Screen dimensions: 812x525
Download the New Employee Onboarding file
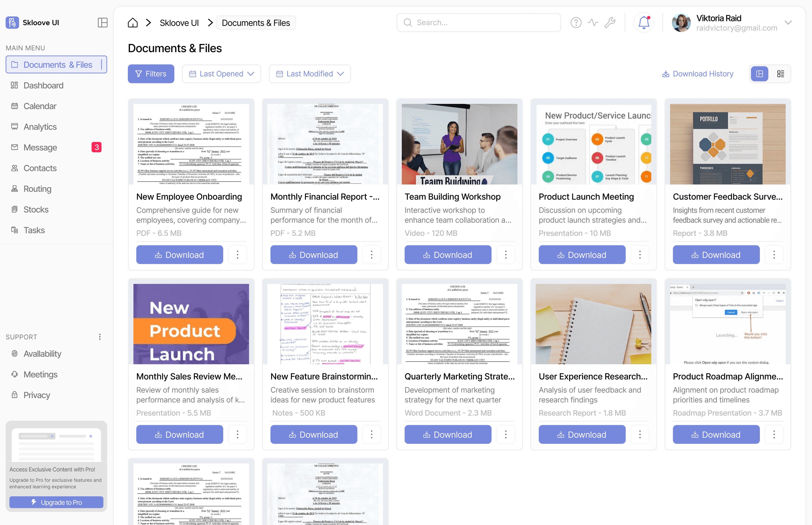179,255
